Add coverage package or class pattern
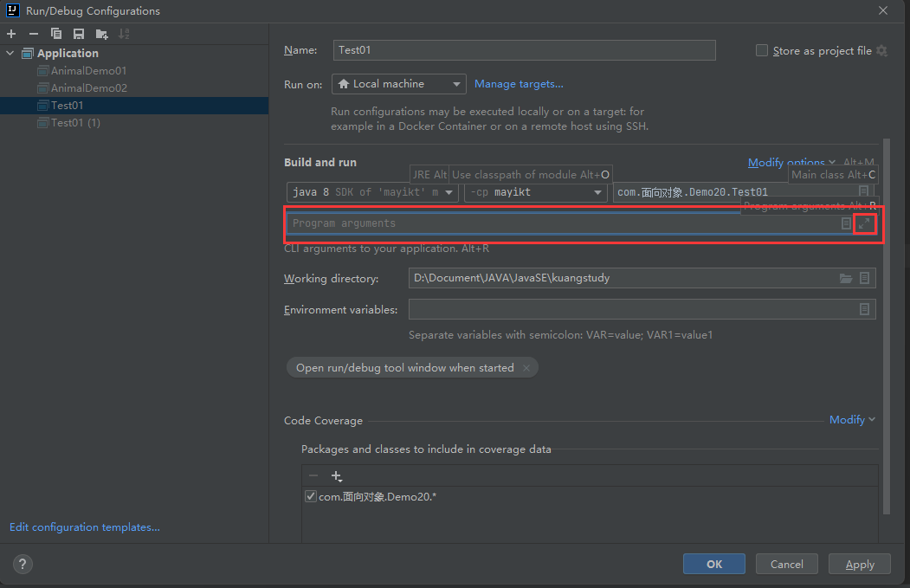The width and height of the screenshot is (910, 588). (336, 476)
